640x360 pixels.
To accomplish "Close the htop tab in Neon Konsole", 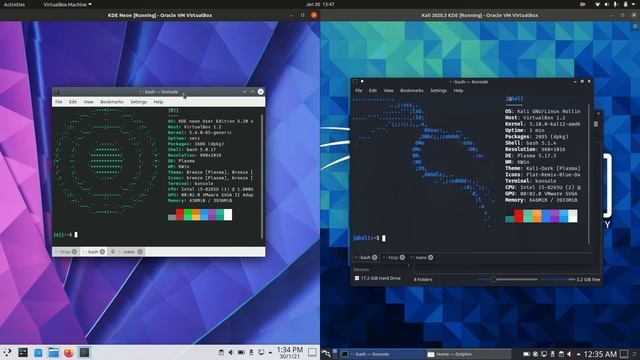I will (74, 252).
